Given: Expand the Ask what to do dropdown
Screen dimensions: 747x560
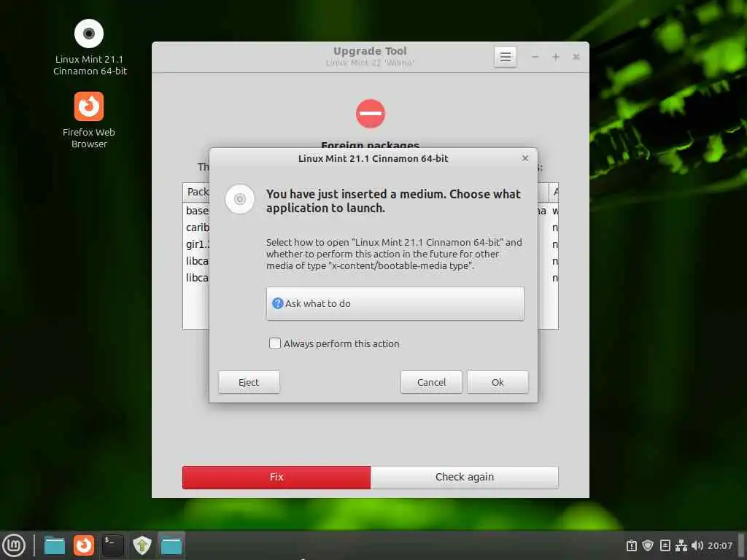Looking at the screenshot, I should pyautogui.click(x=395, y=304).
